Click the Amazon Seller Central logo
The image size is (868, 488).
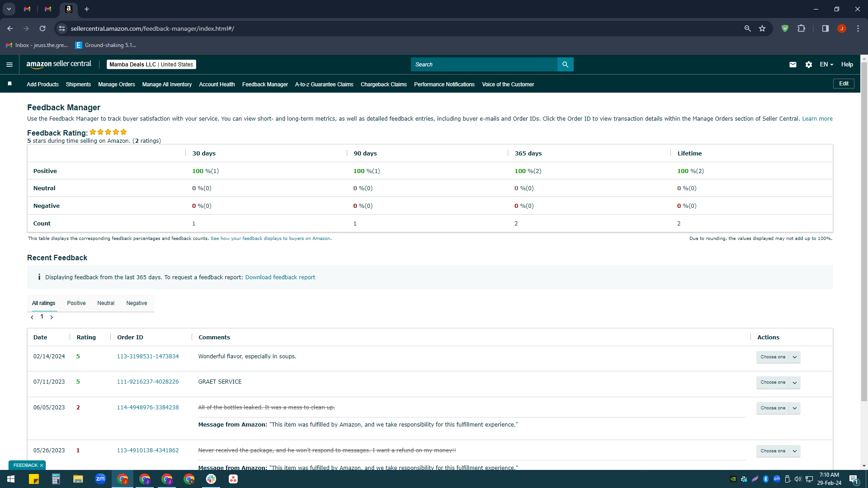coord(59,64)
